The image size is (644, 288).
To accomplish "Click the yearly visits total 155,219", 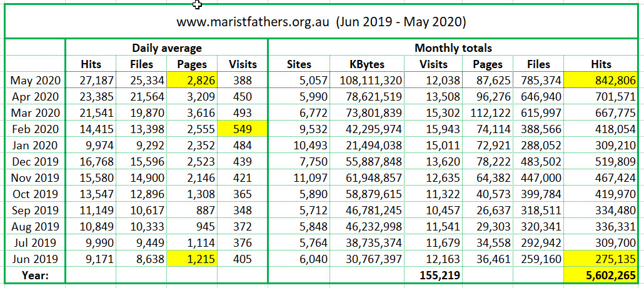I will coord(433,275).
